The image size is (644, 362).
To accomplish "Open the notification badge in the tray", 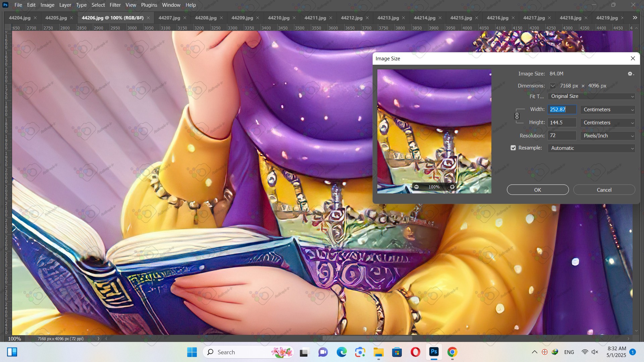I will (632, 352).
